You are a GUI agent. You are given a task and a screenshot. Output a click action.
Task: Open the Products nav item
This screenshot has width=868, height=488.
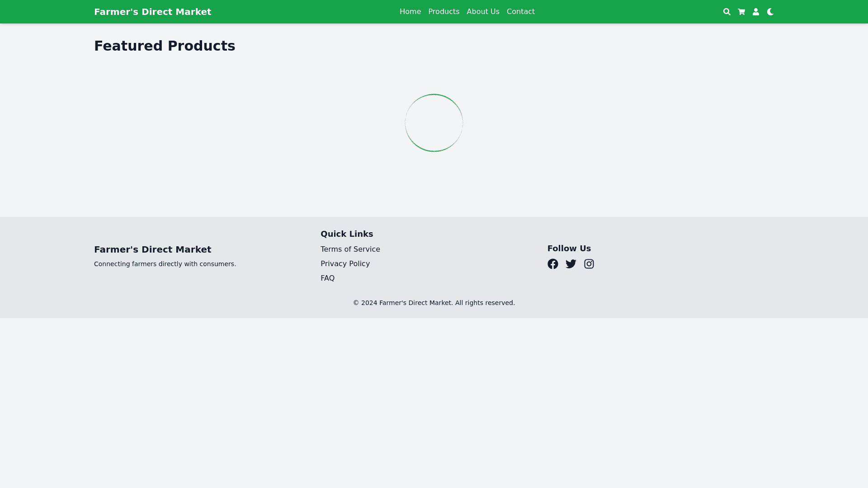pyautogui.click(x=443, y=12)
